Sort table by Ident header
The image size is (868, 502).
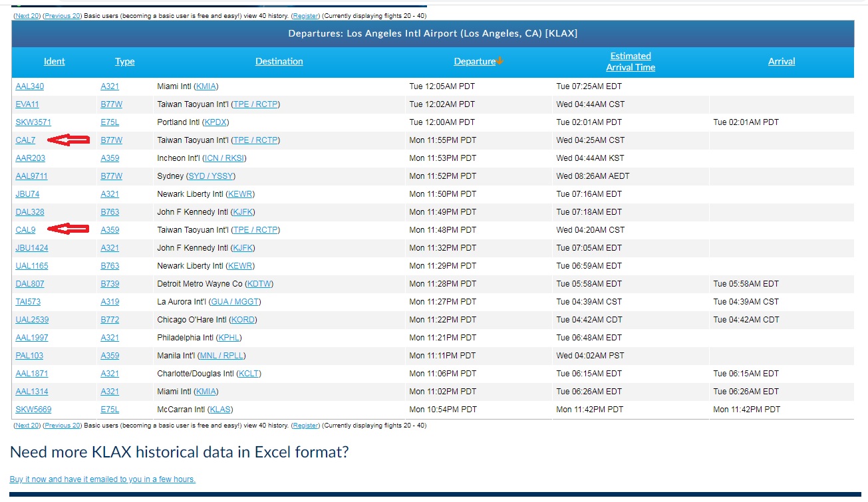[x=55, y=61]
